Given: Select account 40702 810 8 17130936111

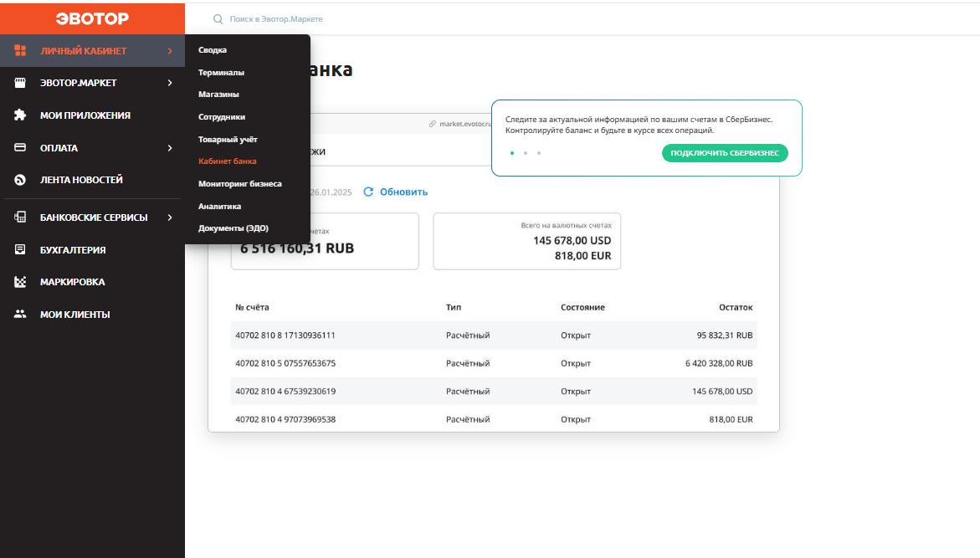Looking at the screenshot, I should click(285, 335).
